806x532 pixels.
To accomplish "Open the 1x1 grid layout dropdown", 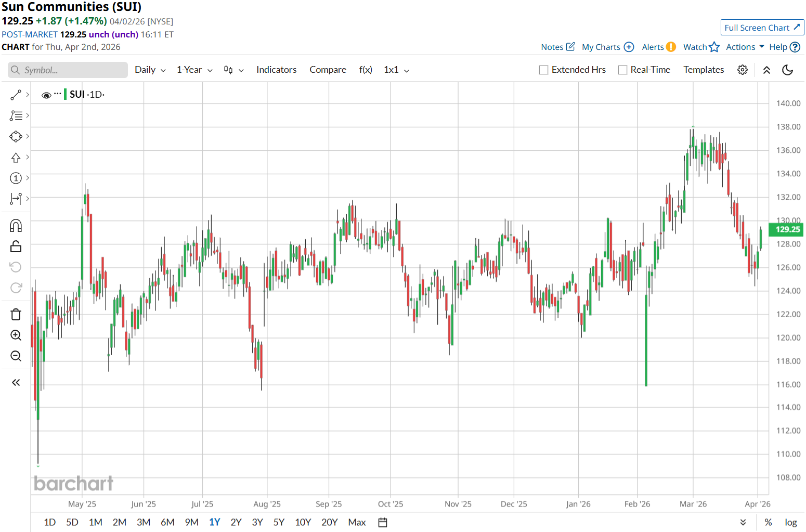I will point(396,70).
